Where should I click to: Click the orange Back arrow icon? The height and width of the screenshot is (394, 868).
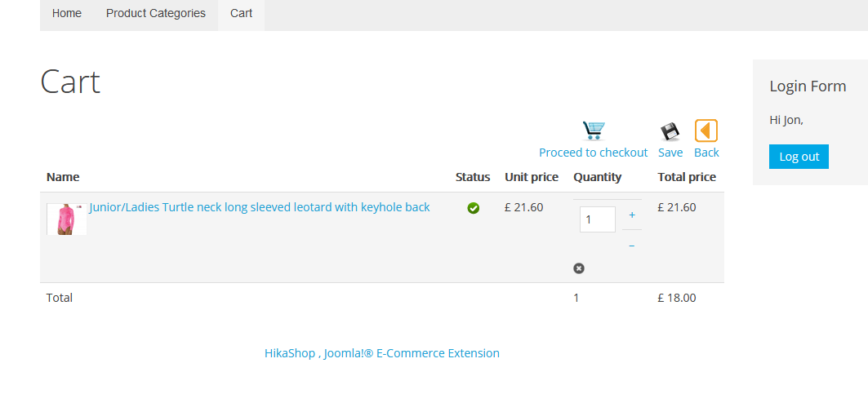click(706, 131)
